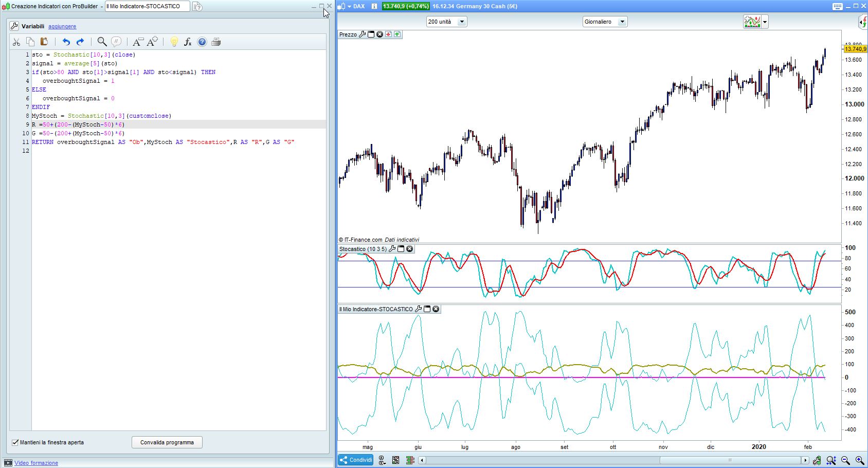This screenshot has height=468, width=868.
Task: Open ProBuilder help blue question icon
Action: [202, 42]
